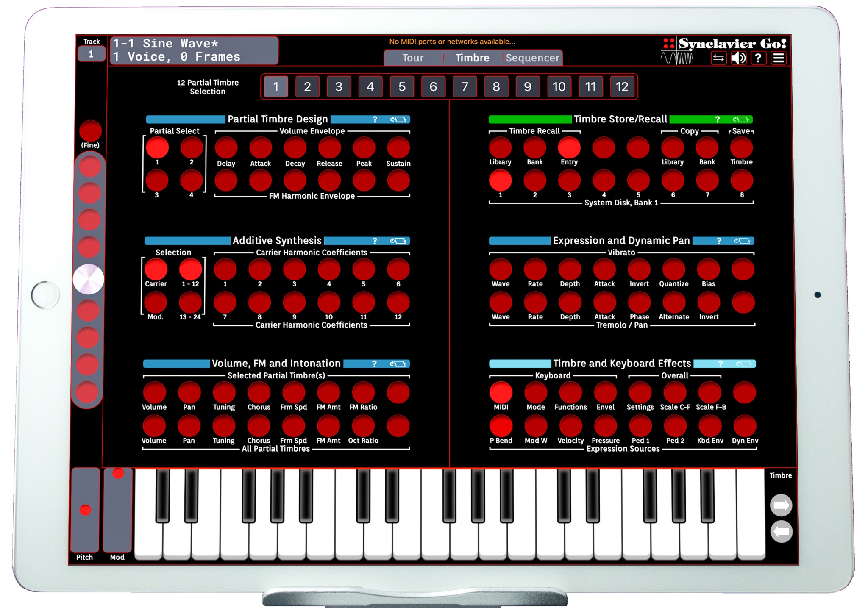Image resolution: width=868 pixels, height=608 pixels.
Task: Select partial timbre 7 from the selection row
Action: 465,86
